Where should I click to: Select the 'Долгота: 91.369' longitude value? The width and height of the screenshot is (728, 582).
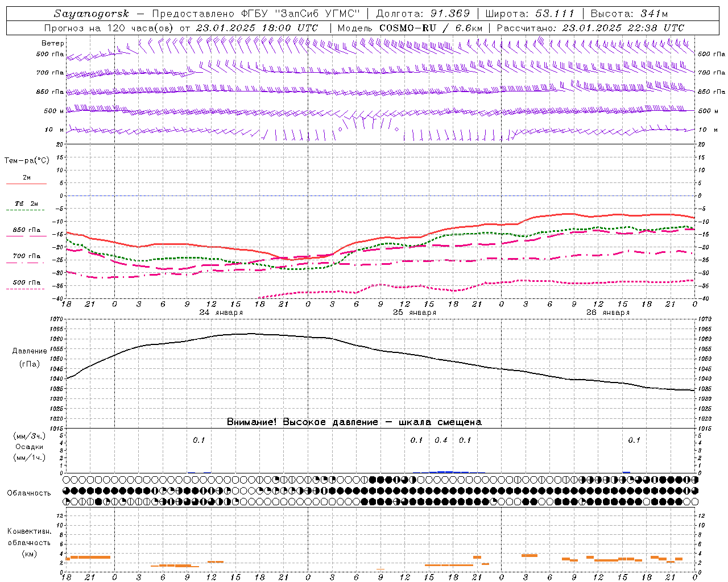(x=423, y=14)
